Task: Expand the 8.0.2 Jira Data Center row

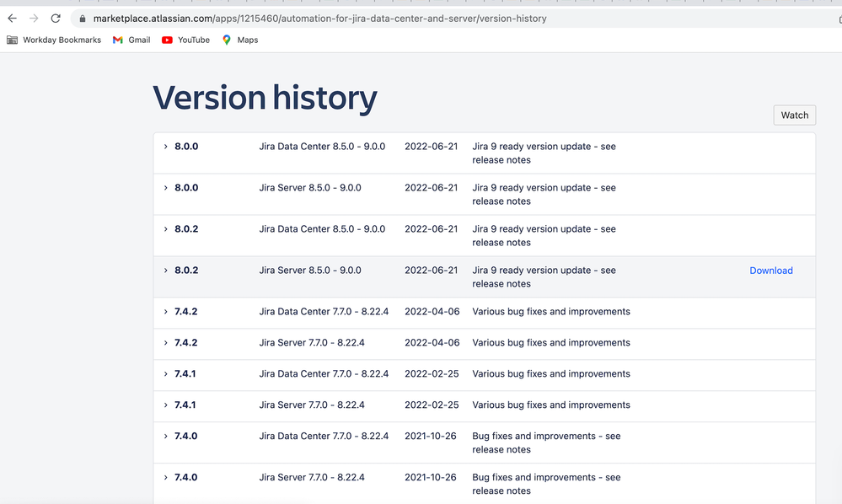Action: [165, 229]
